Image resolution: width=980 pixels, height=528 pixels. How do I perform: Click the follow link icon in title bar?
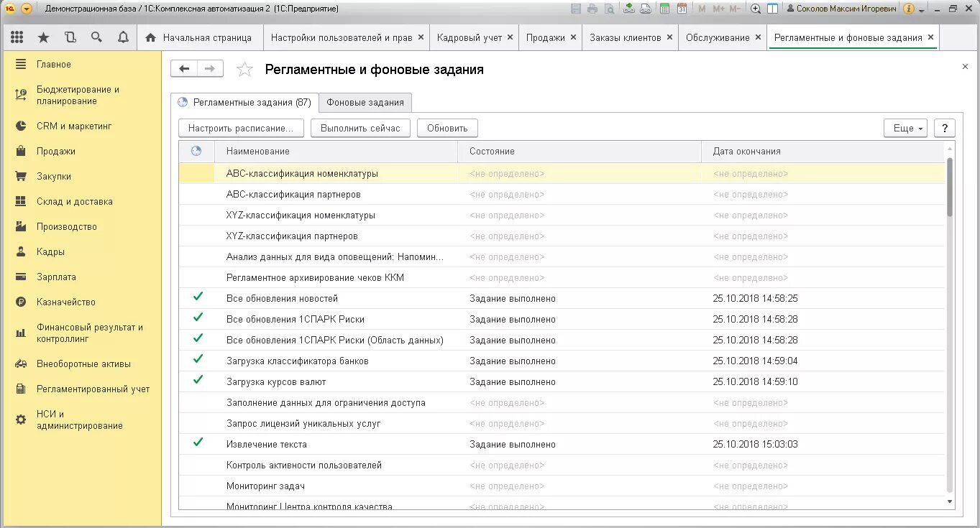[646, 9]
